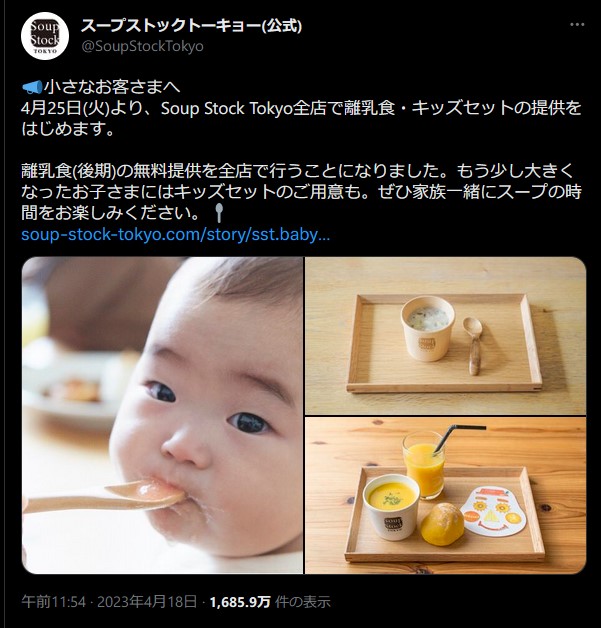Click the tweet text 小さなお客さまへ
601x628 pixels.
click(x=112, y=87)
